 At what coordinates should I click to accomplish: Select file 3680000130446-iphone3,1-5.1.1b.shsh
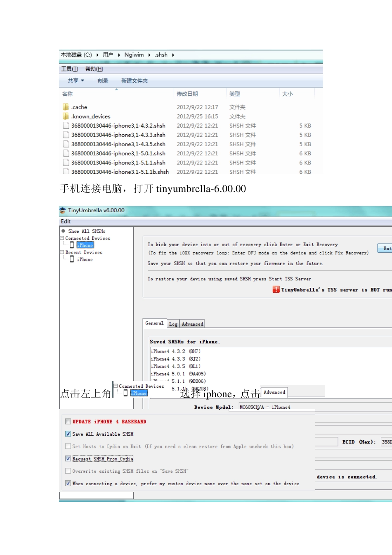tap(120, 172)
